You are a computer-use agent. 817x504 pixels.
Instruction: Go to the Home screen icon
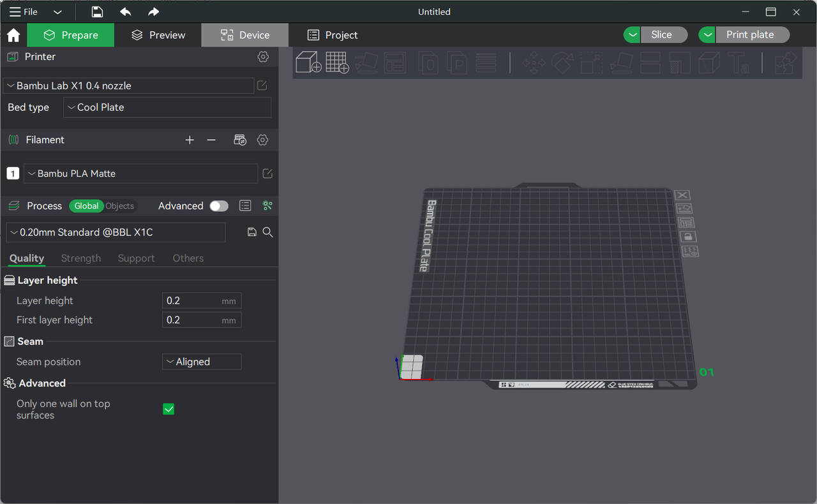click(x=13, y=35)
